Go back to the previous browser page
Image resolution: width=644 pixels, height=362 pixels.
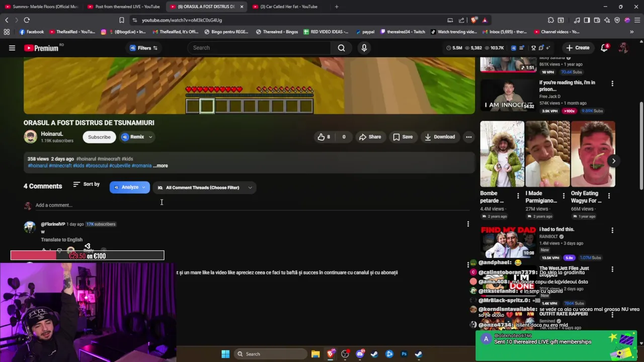(x=7, y=20)
